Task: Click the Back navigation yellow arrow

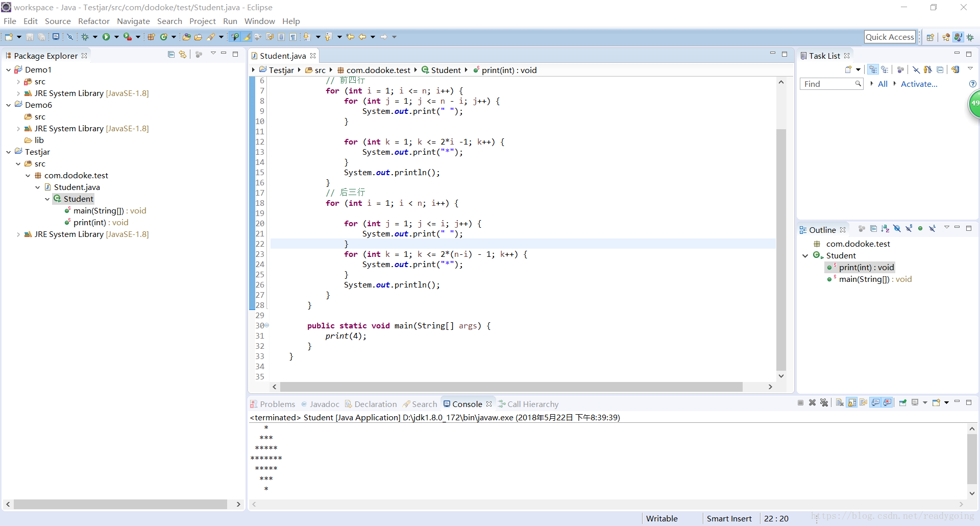Action: (362, 37)
